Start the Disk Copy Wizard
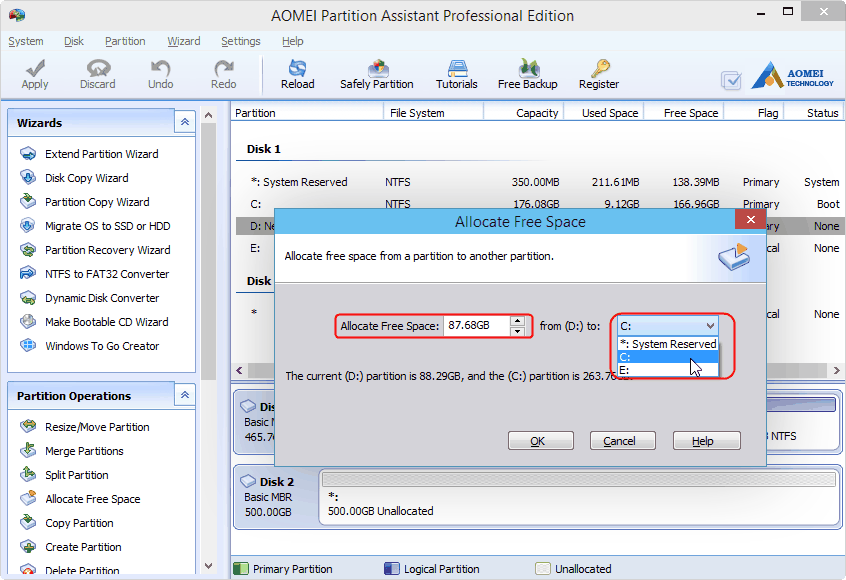This screenshot has width=846, height=580. (x=86, y=178)
